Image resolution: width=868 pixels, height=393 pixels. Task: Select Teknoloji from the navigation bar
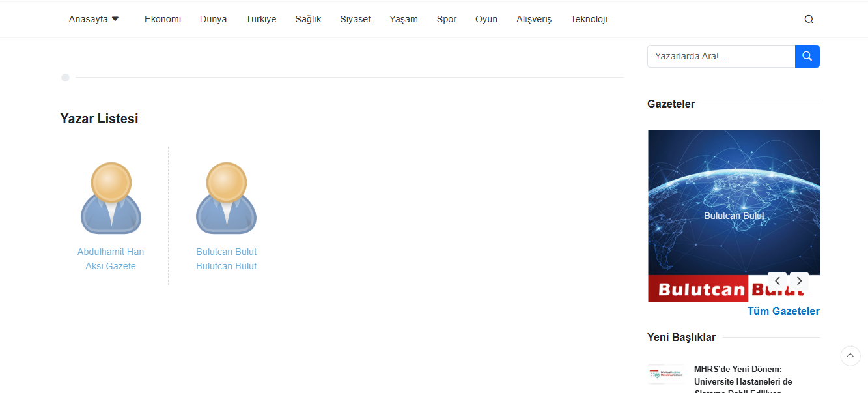tap(589, 19)
